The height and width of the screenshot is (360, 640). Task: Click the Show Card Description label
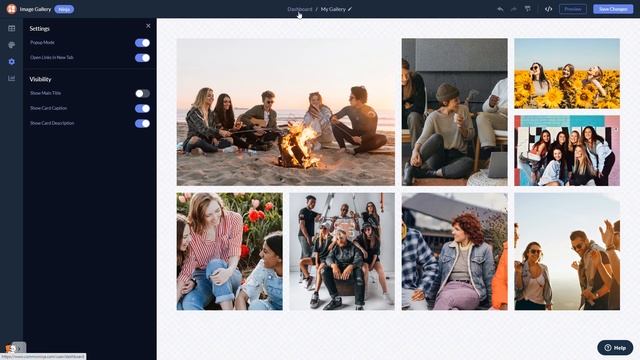pyautogui.click(x=52, y=123)
